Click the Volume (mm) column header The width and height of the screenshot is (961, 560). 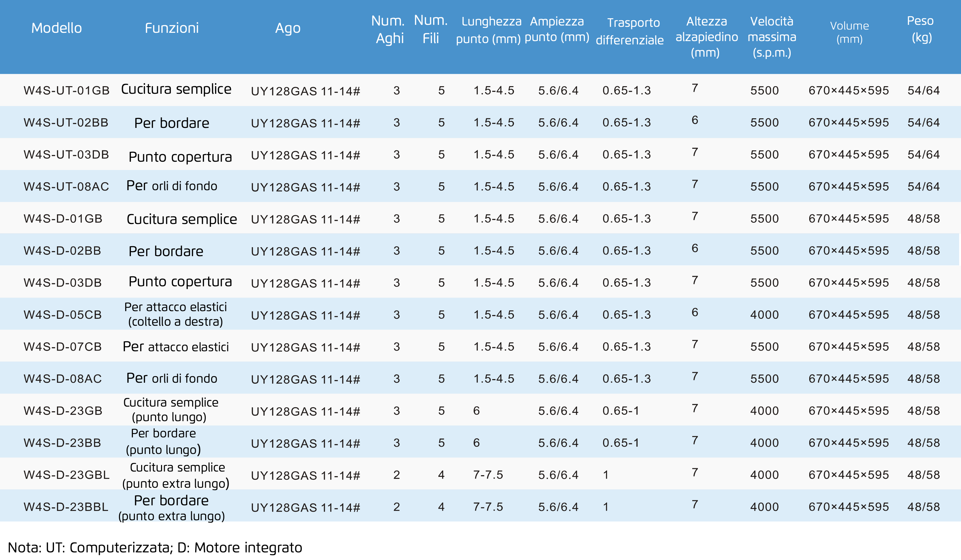pos(850,32)
